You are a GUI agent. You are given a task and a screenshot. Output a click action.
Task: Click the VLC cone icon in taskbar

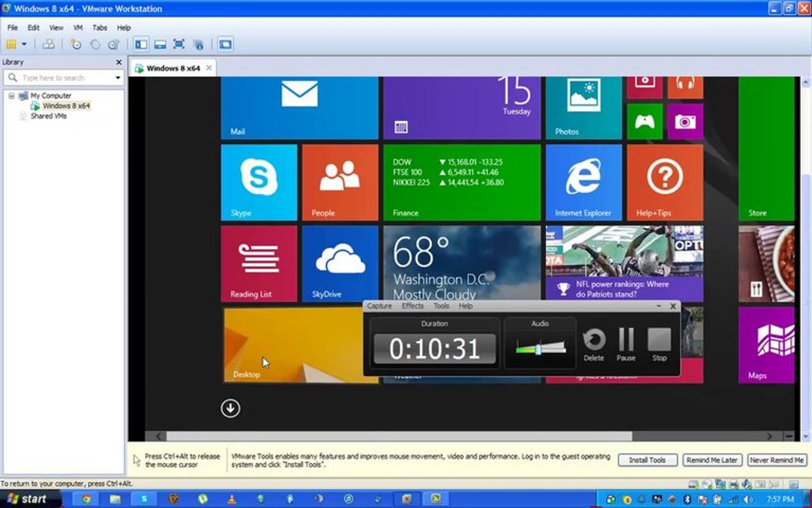(x=231, y=500)
